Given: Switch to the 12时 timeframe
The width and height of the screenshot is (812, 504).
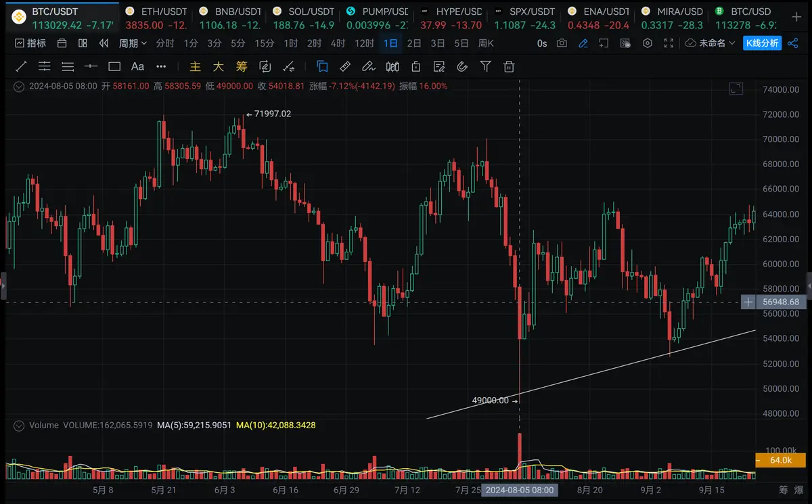Looking at the screenshot, I should [x=364, y=43].
